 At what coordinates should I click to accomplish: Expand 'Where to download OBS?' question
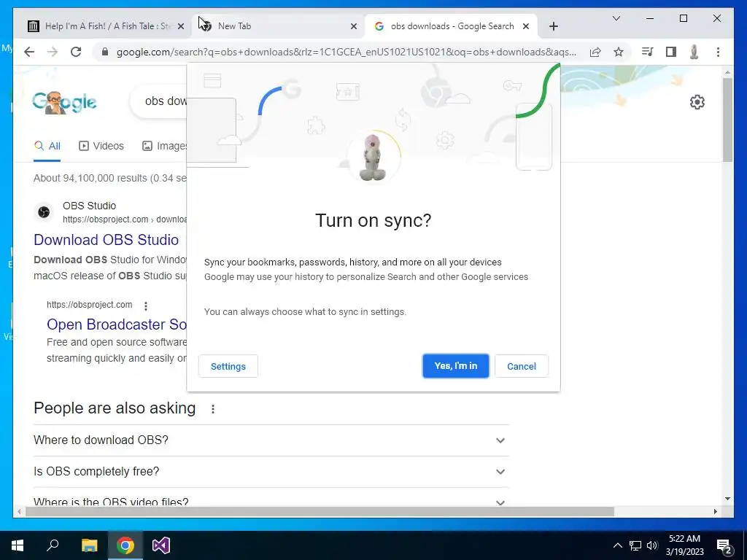click(271, 440)
